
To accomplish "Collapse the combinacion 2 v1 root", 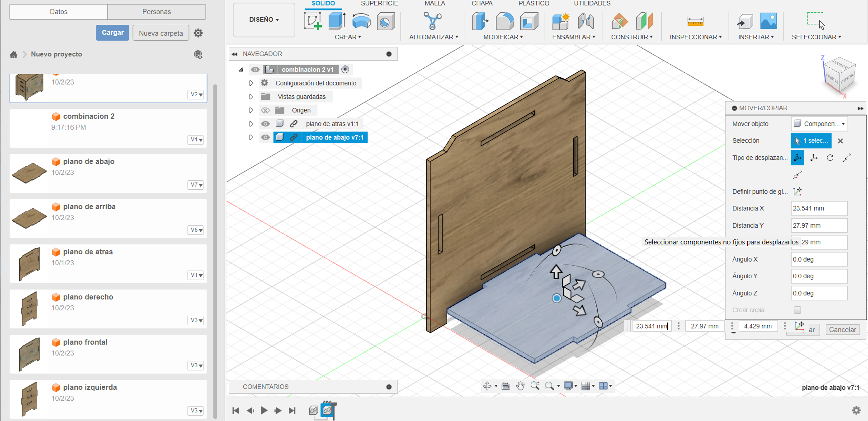I will [241, 70].
